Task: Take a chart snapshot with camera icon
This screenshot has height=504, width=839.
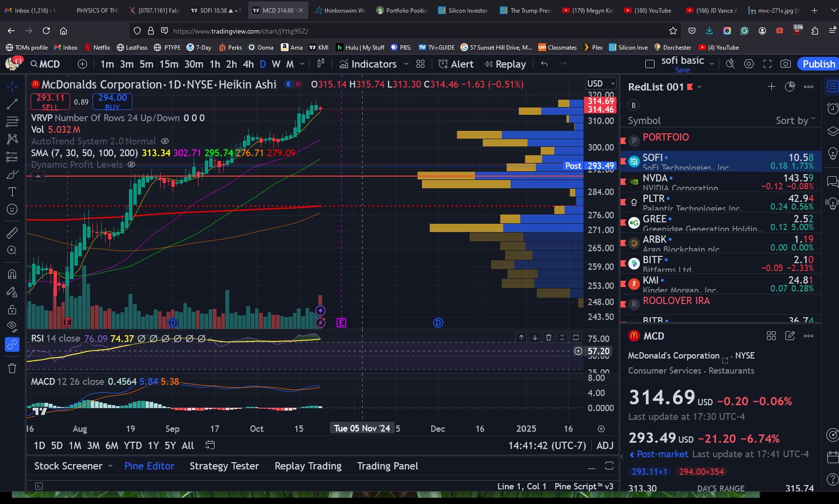Action: tap(785, 64)
